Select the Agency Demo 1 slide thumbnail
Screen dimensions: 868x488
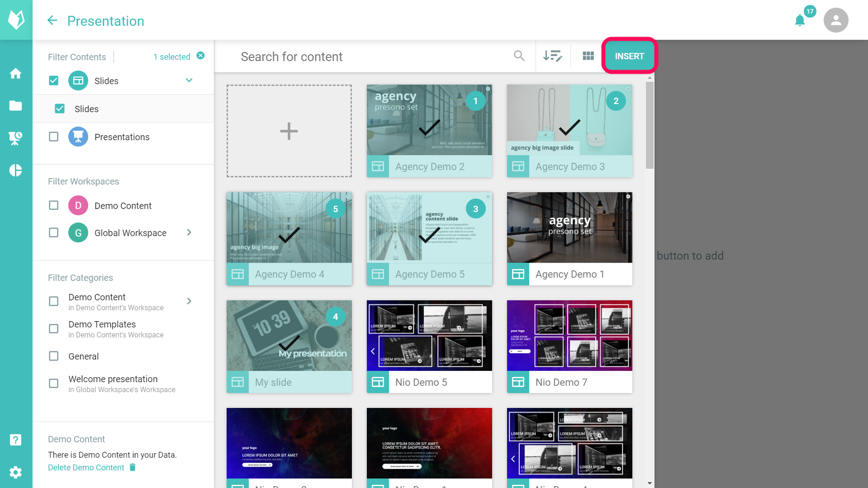pos(569,227)
